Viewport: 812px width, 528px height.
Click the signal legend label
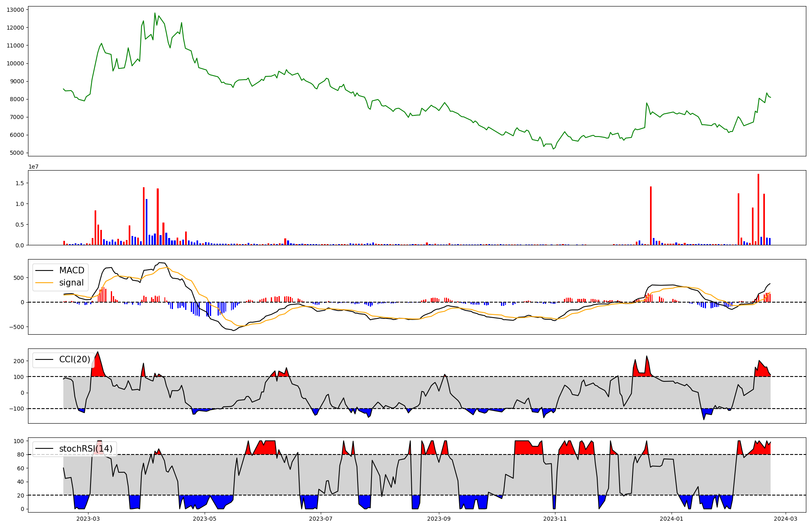pyautogui.click(x=71, y=283)
